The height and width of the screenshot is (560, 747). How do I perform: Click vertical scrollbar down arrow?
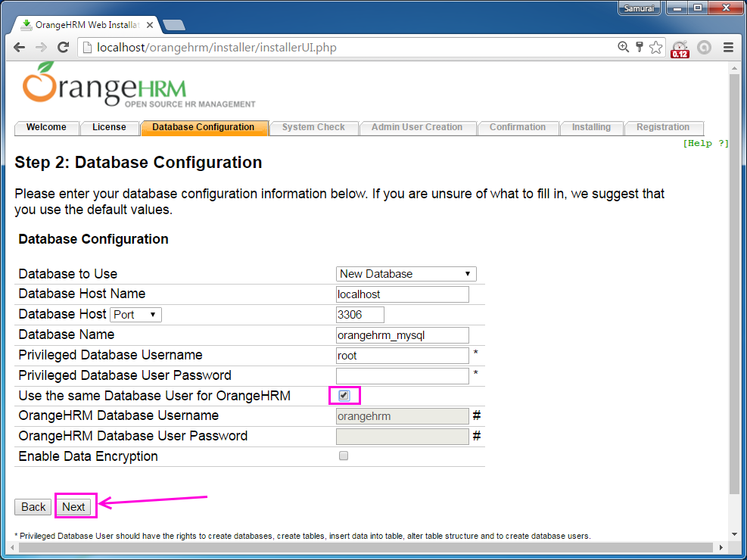[735, 535]
